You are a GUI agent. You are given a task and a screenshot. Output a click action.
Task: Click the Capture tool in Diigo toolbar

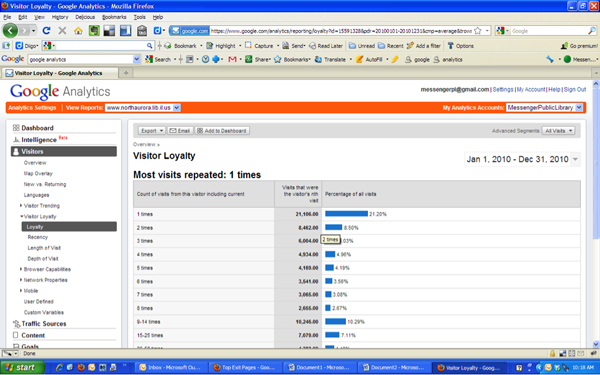click(x=259, y=46)
